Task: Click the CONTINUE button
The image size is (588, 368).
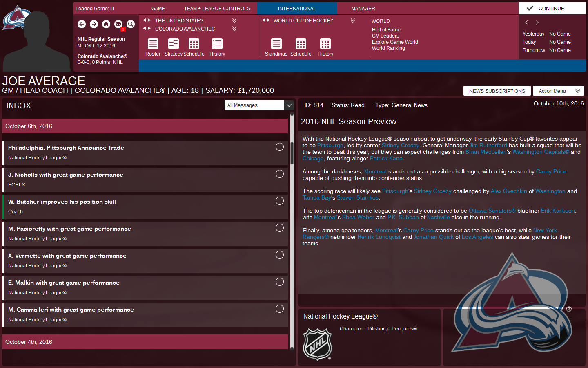Action: 552,8
